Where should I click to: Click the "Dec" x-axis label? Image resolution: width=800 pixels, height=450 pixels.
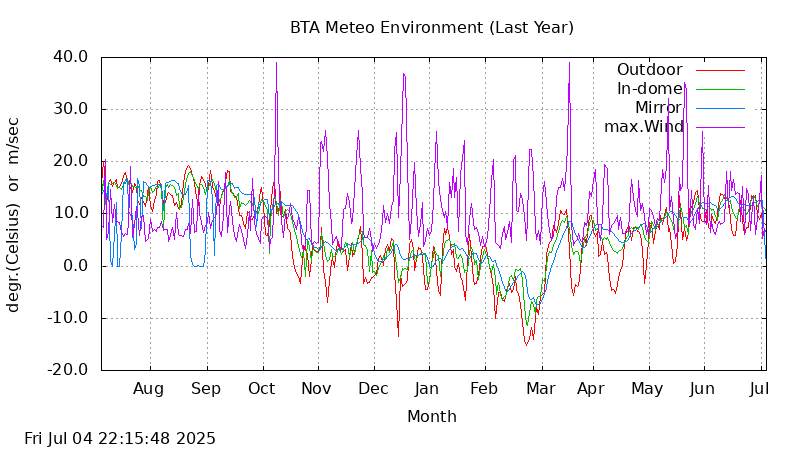(x=373, y=389)
